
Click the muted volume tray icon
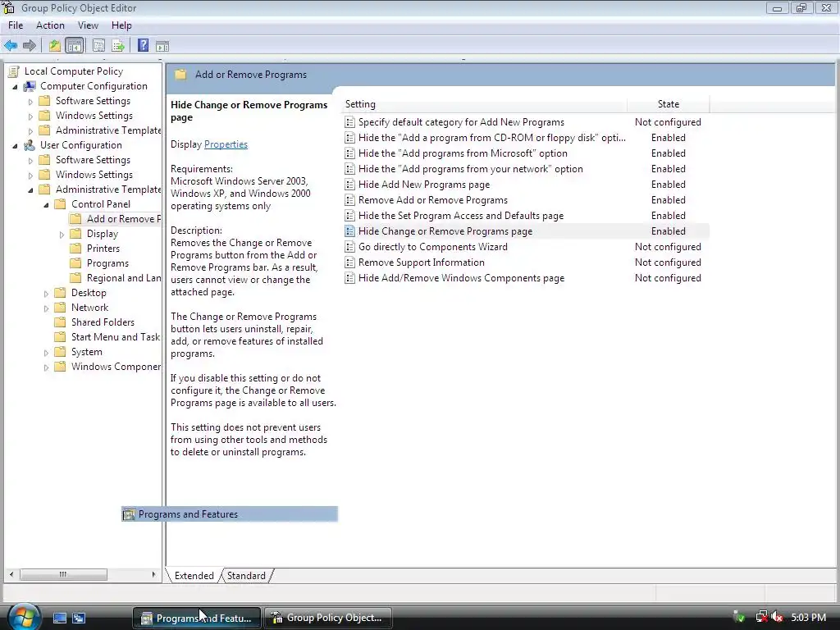pyautogui.click(x=778, y=617)
